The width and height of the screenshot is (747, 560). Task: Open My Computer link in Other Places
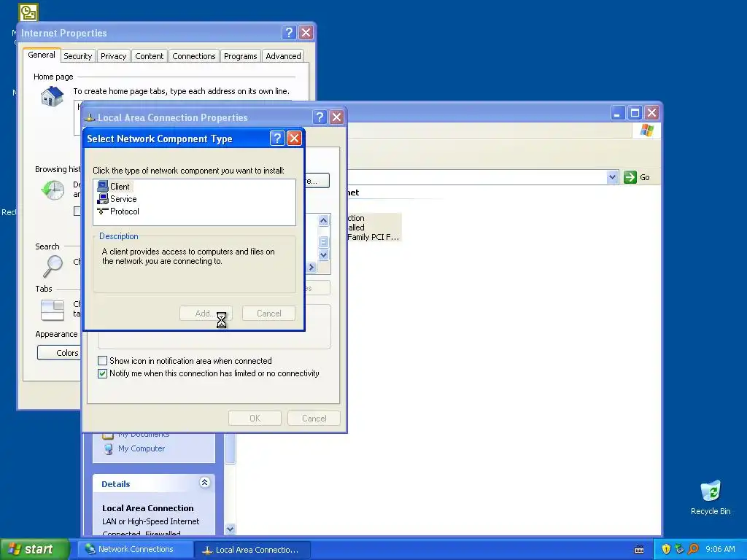[x=142, y=448]
